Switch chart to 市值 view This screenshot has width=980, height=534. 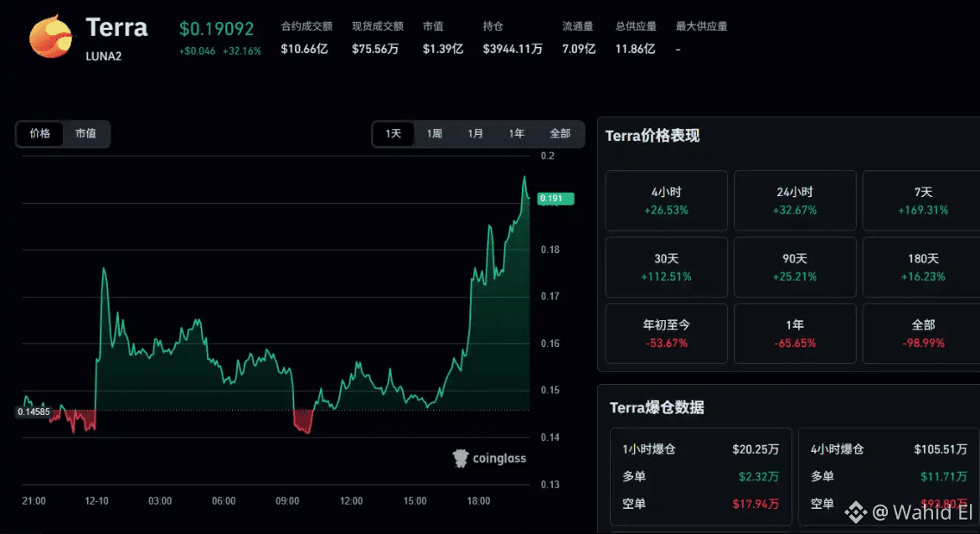click(x=85, y=134)
